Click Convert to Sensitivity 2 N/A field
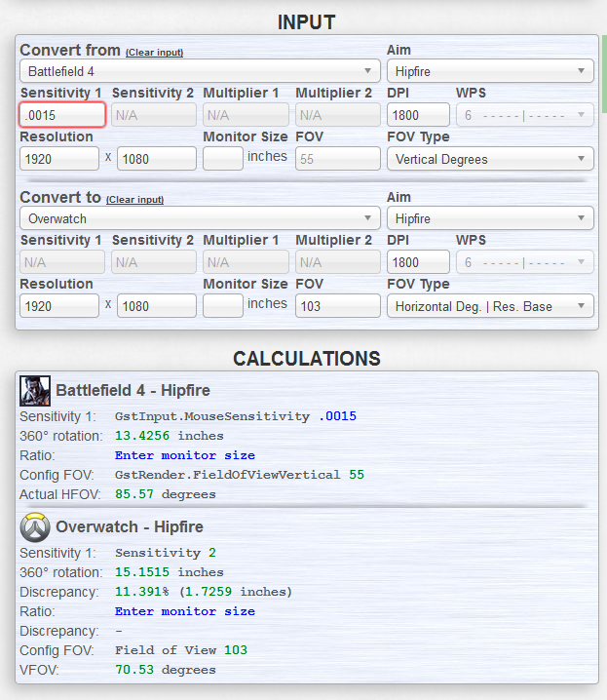This screenshot has width=607, height=700. [x=154, y=262]
